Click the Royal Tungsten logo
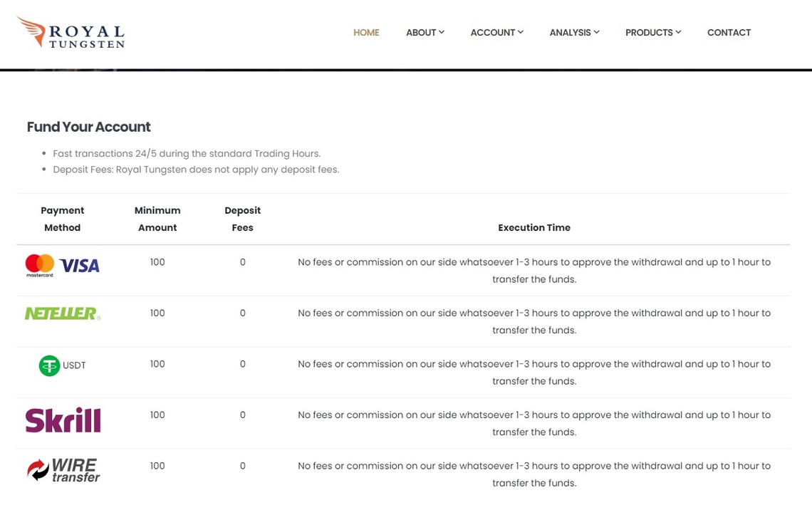The height and width of the screenshot is (520, 812). [71, 32]
